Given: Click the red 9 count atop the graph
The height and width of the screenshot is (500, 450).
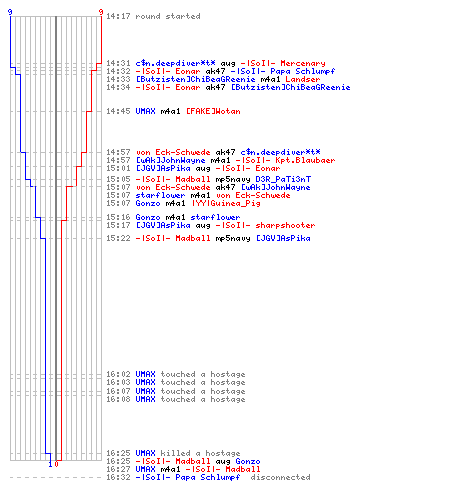Looking at the screenshot, I should pos(101,12).
